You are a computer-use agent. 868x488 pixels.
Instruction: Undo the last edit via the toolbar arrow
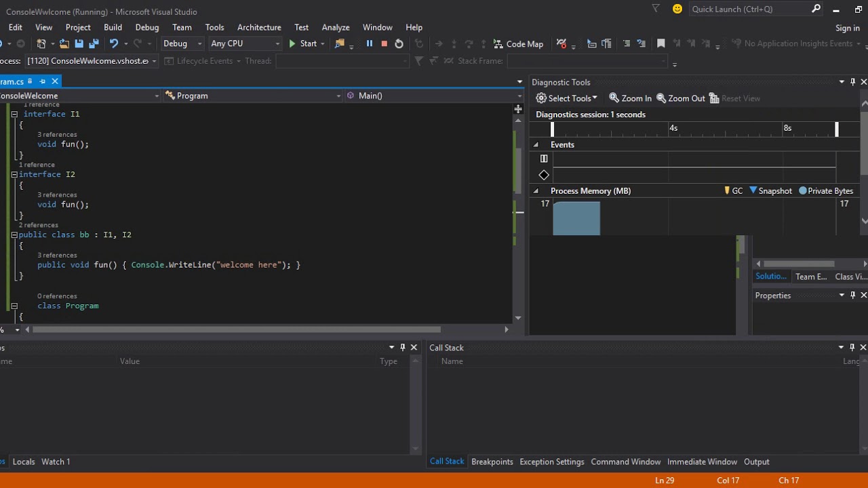click(114, 43)
